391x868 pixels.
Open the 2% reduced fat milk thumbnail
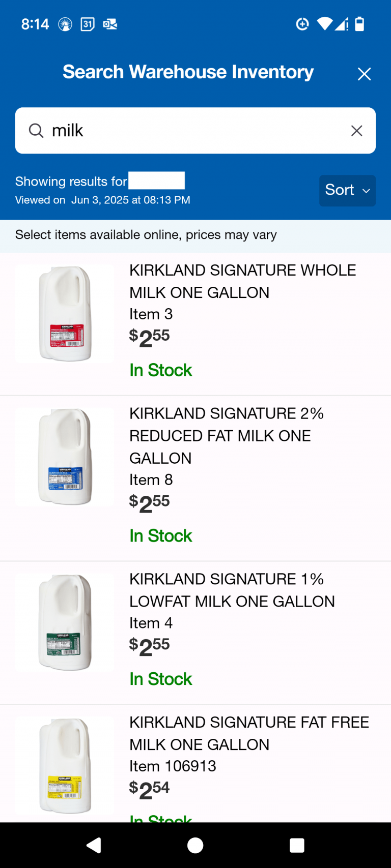click(x=65, y=457)
